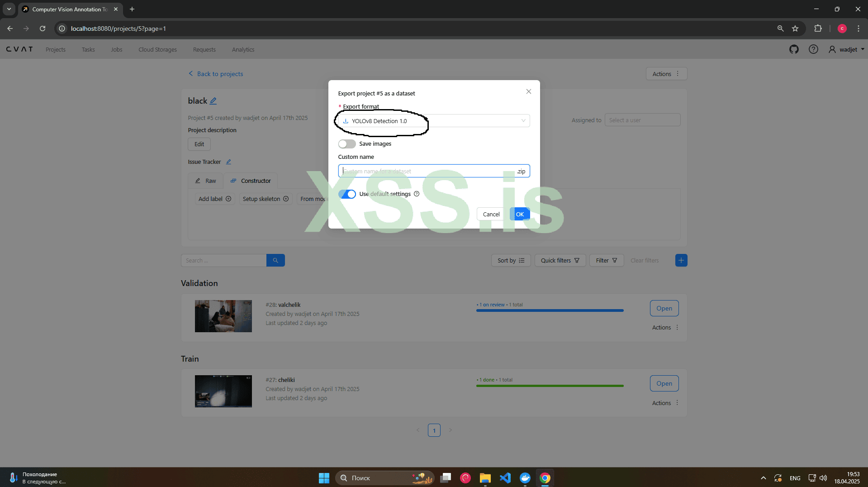Viewport: 868px width, 487px height.
Task: Click the browser zoom magnifier icon
Action: click(x=780, y=29)
